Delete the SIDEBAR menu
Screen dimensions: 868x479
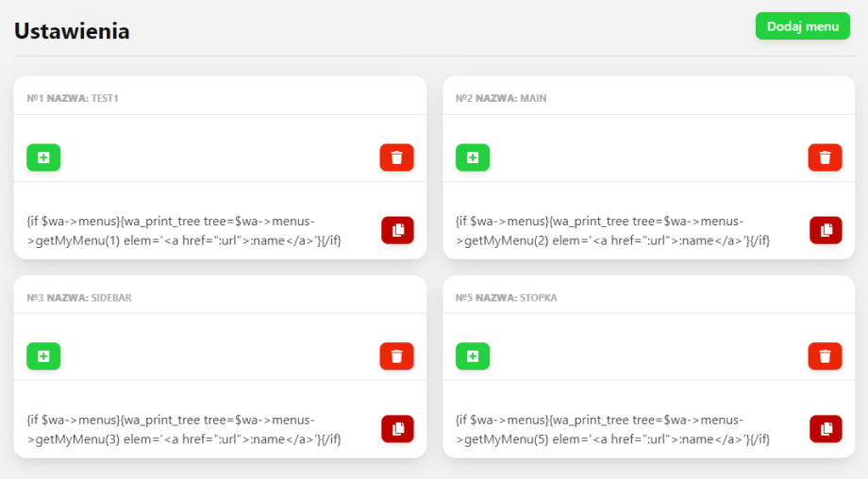[396, 356]
